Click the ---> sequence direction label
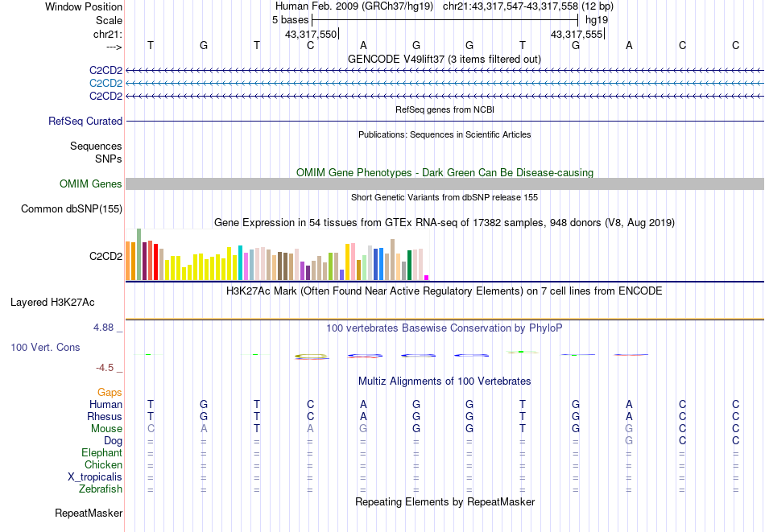The height and width of the screenshot is (532, 765). tap(114, 47)
